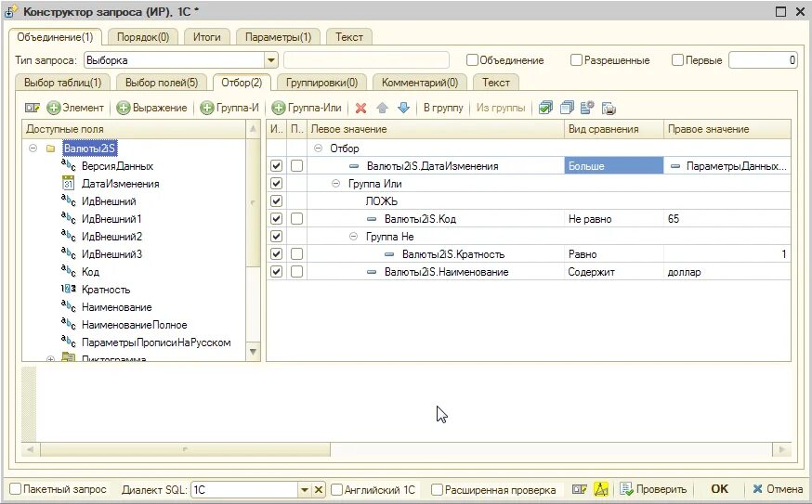The height and width of the screenshot is (504, 812).
Task: Switch to the Выбор таблиц(1) tab
Action: tap(62, 83)
